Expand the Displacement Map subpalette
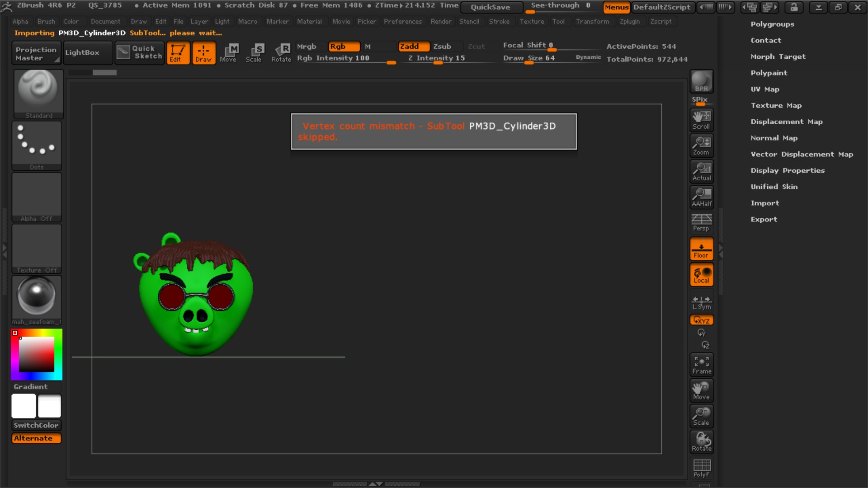Image resolution: width=868 pixels, height=488 pixels. coord(787,122)
